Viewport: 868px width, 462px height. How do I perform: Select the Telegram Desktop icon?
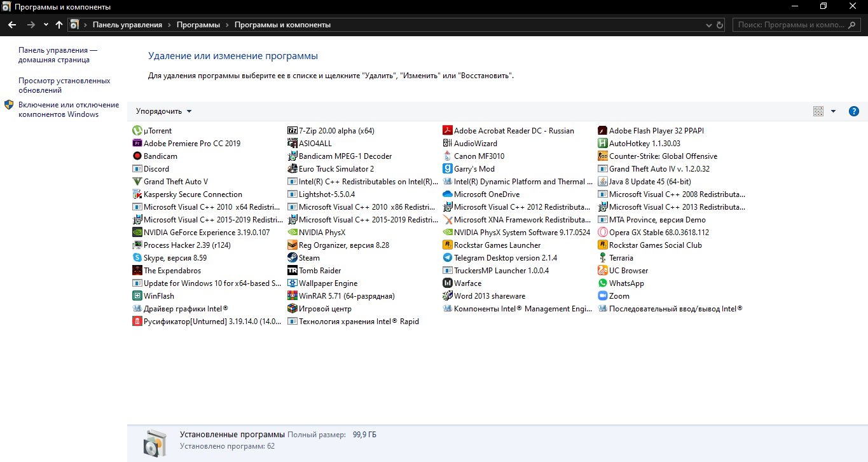pos(448,258)
